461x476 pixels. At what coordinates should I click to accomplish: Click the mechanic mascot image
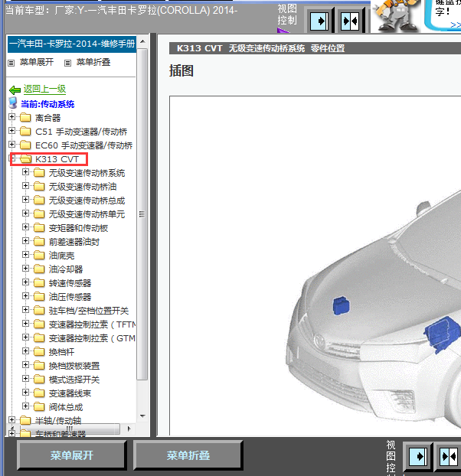click(x=395, y=15)
